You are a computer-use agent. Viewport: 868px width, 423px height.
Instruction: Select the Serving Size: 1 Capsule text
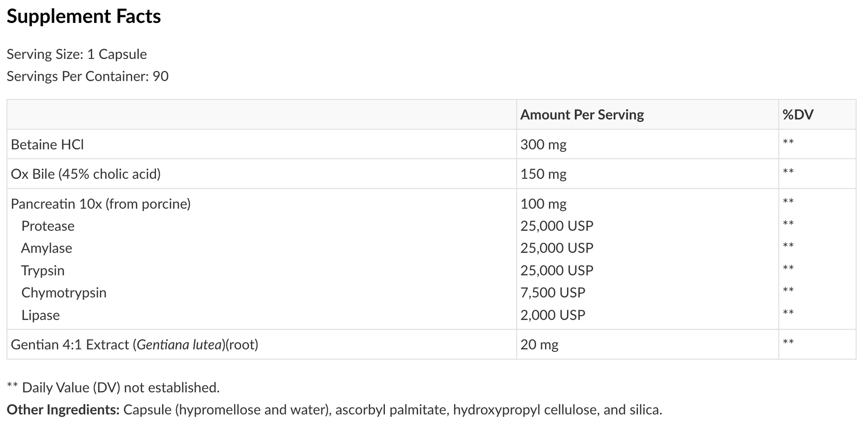(x=77, y=55)
